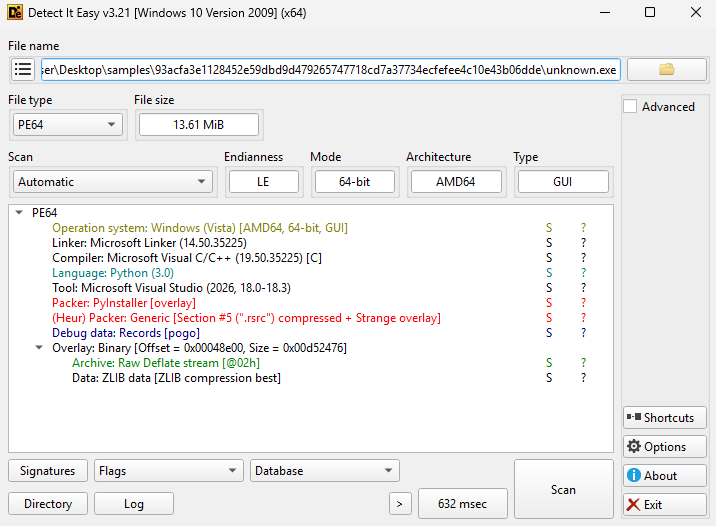Open the Database dropdown
This screenshot has width=716, height=526.
pos(325,471)
